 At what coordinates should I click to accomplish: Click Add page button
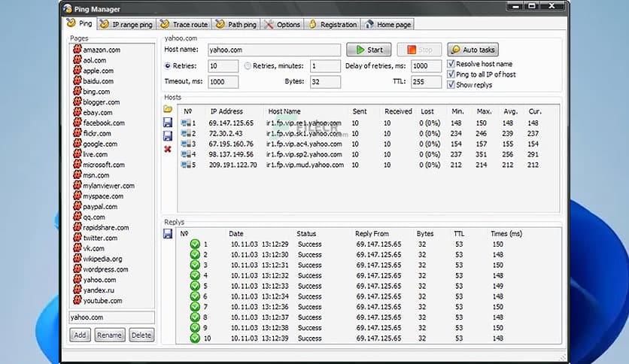tap(80, 335)
